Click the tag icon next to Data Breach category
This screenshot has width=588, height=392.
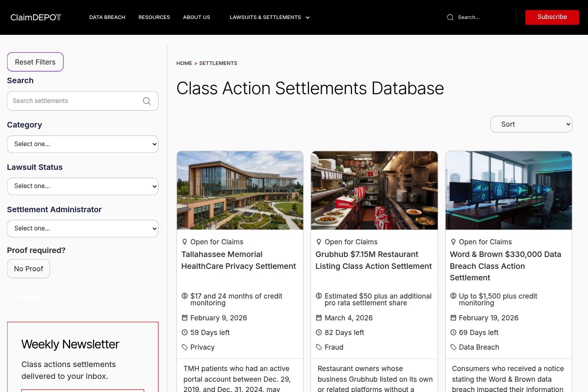[453, 347]
